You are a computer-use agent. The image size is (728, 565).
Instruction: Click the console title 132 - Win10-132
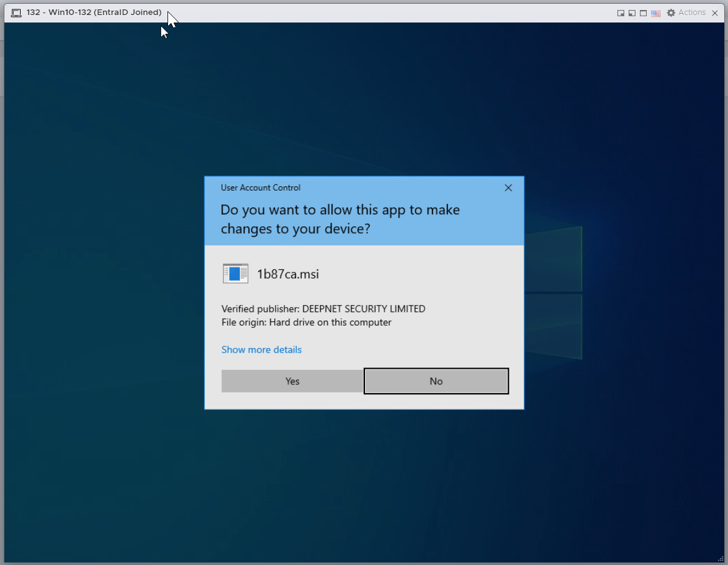coord(94,12)
